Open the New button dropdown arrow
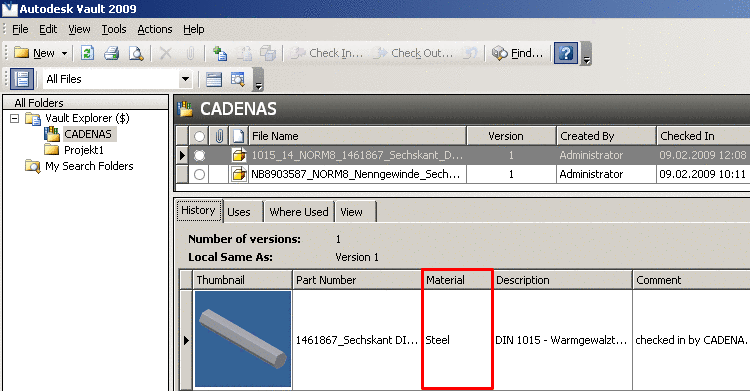750x391 pixels. [x=64, y=53]
